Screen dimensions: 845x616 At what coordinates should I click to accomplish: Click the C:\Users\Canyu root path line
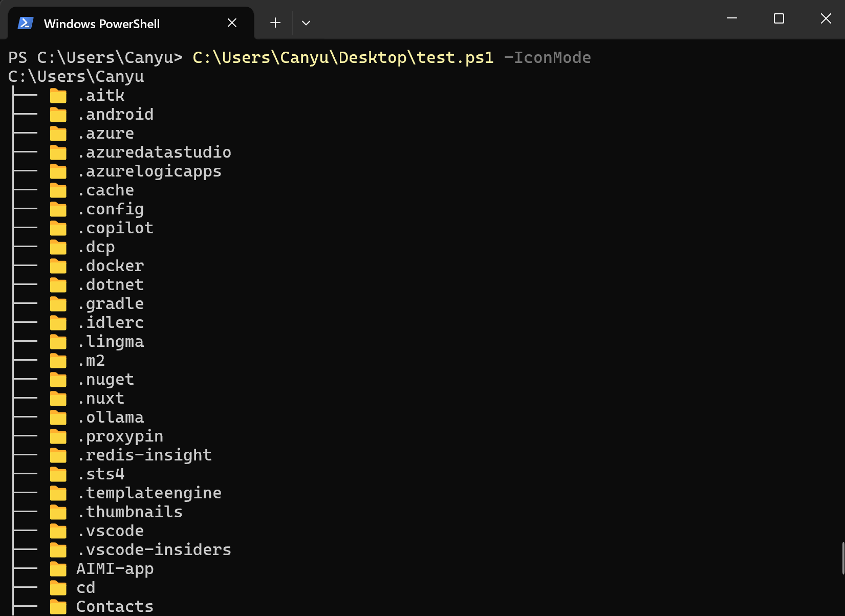point(76,77)
